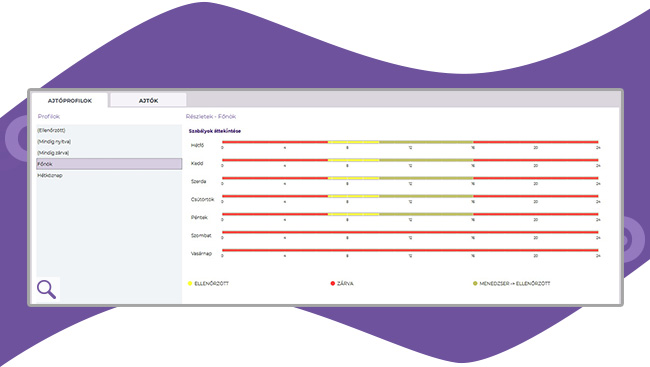Viewport: 650px width, 367px height.
Task: Click the MENEDZSER -> ELLENŐRZÖTT legend label
Action: click(x=515, y=284)
